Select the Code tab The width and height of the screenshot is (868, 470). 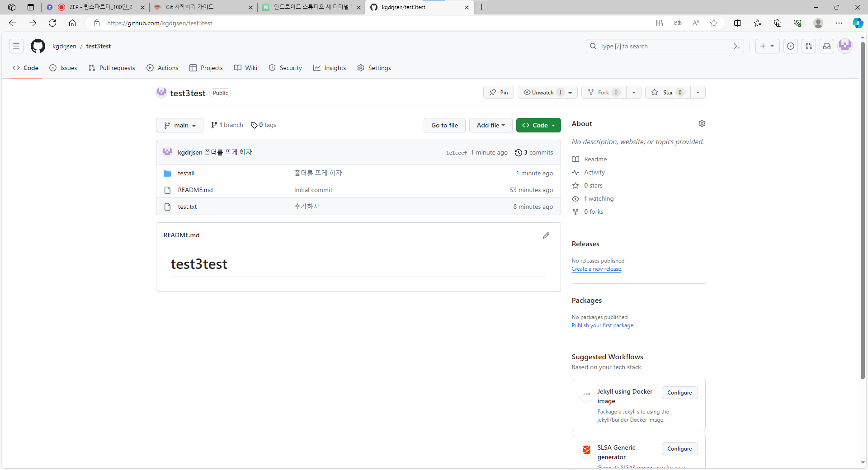26,68
